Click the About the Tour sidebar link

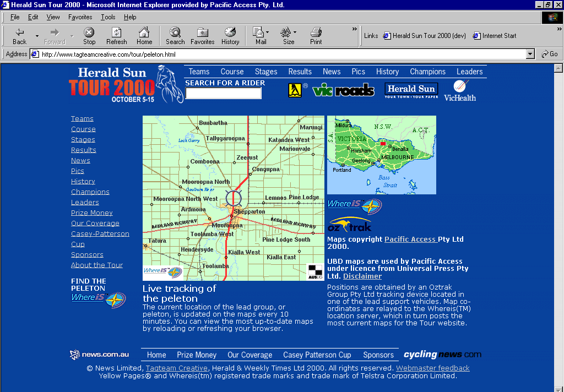click(x=97, y=265)
